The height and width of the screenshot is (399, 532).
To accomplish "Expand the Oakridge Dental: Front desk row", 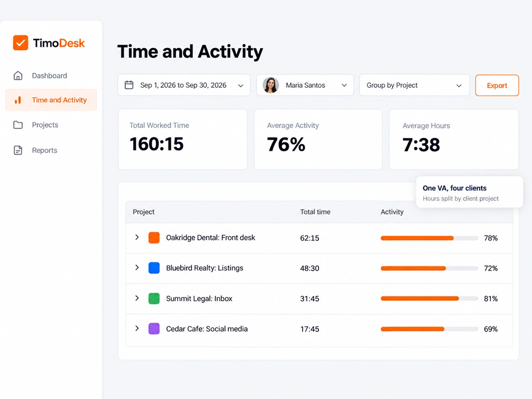I will pos(137,237).
